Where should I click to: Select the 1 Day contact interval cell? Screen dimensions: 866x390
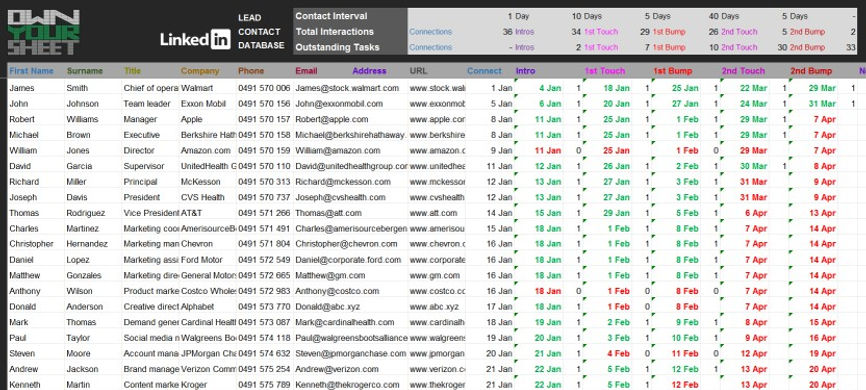coord(518,16)
